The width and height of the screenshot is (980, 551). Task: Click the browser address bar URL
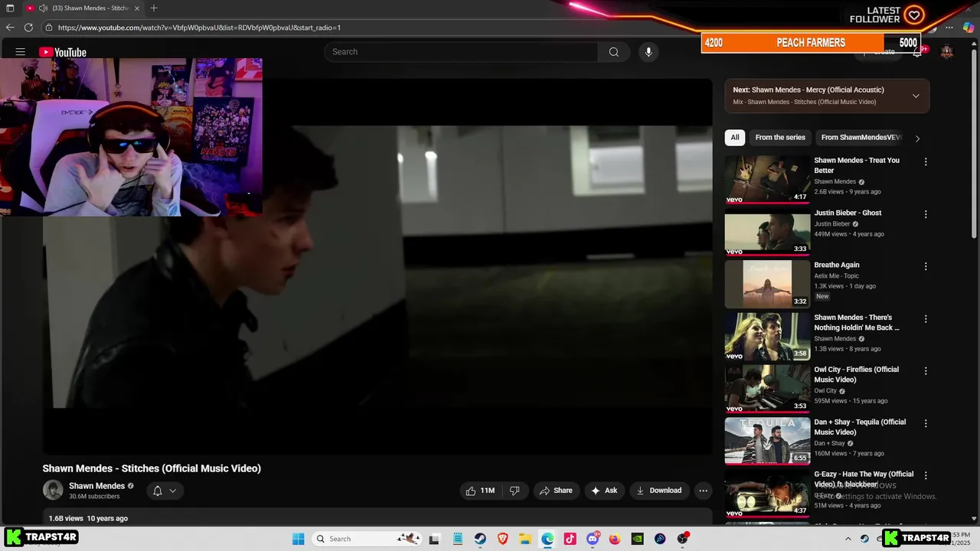[199, 28]
